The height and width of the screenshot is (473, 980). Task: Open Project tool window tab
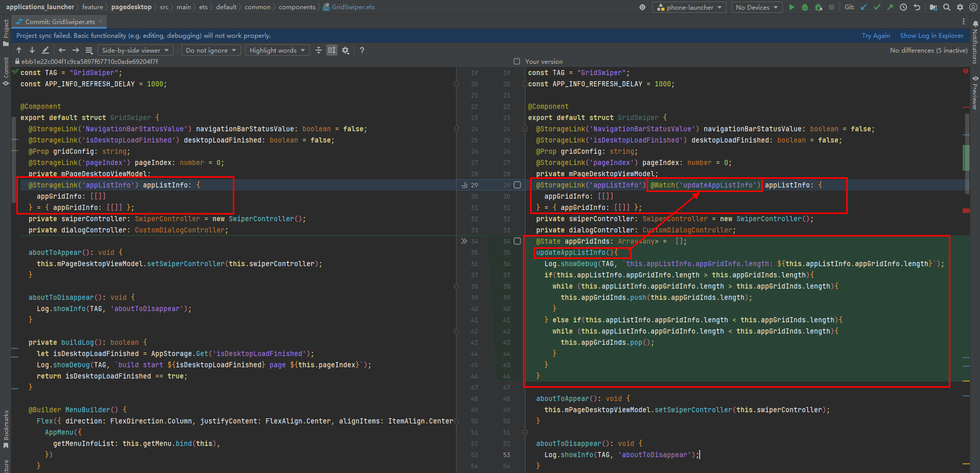pos(6,32)
